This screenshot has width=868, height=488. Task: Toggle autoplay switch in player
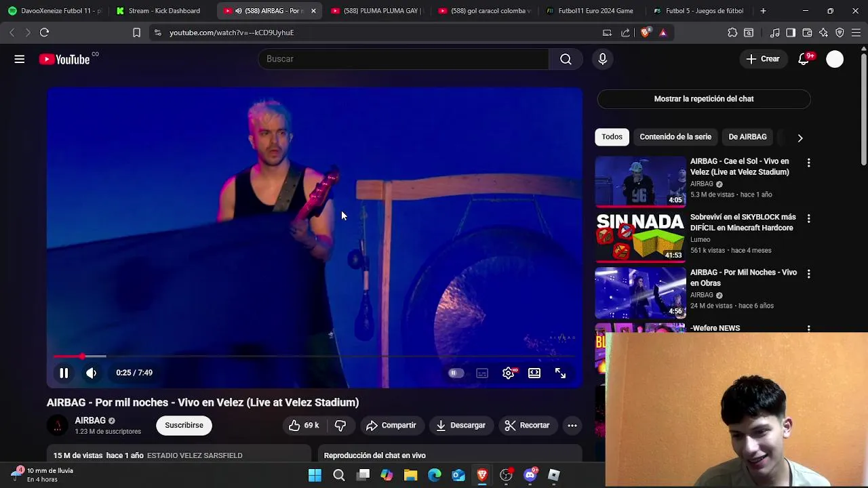tap(456, 373)
